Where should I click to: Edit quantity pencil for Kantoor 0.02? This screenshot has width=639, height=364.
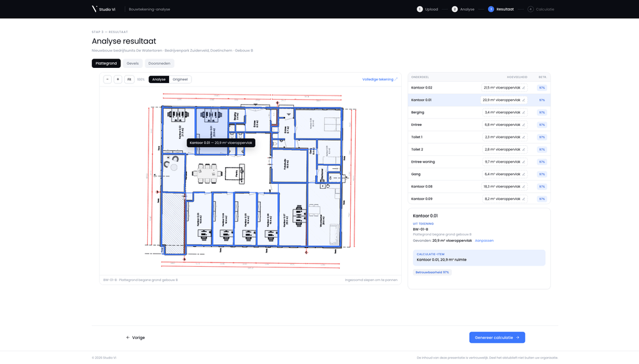click(524, 87)
